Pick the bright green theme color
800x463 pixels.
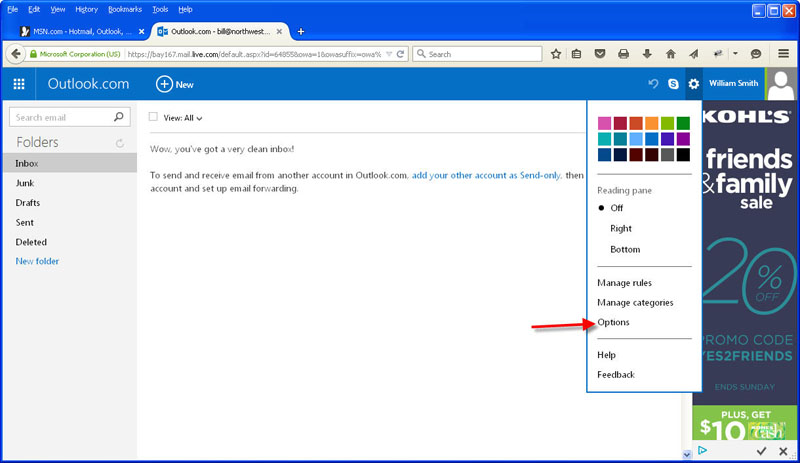pyautogui.click(x=667, y=123)
